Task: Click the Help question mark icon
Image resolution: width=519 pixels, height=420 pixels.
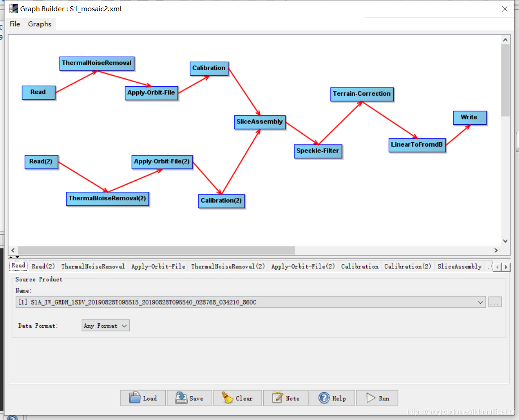Action: click(324, 398)
